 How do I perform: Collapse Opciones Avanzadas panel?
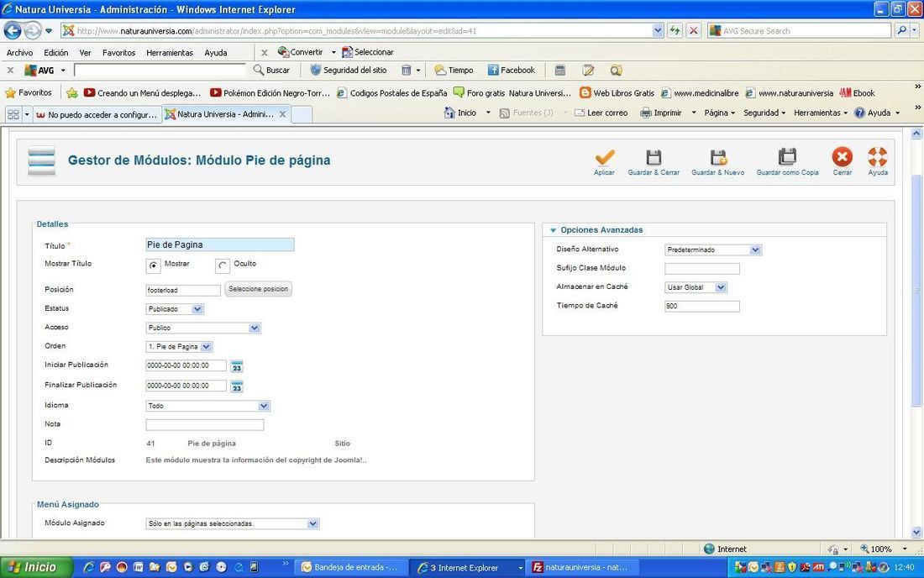click(601, 230)
